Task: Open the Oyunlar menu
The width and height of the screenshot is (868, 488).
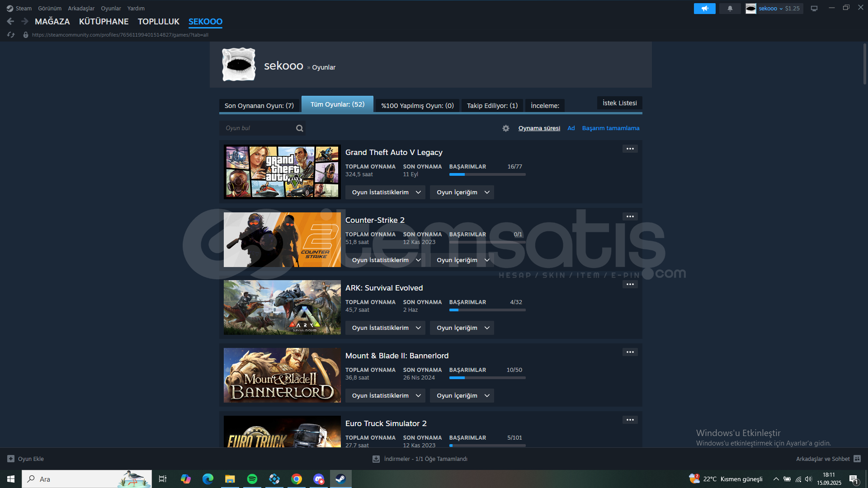Action: [111, 9]
